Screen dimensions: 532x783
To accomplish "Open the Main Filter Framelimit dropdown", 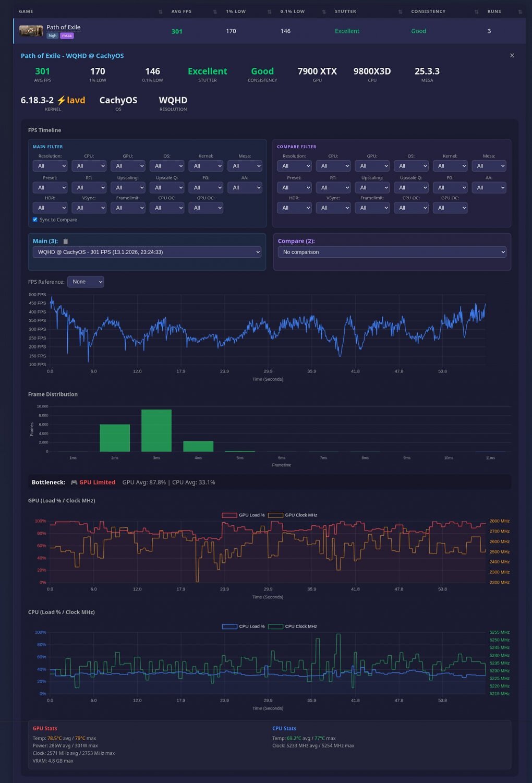I will tap(128, 208).
